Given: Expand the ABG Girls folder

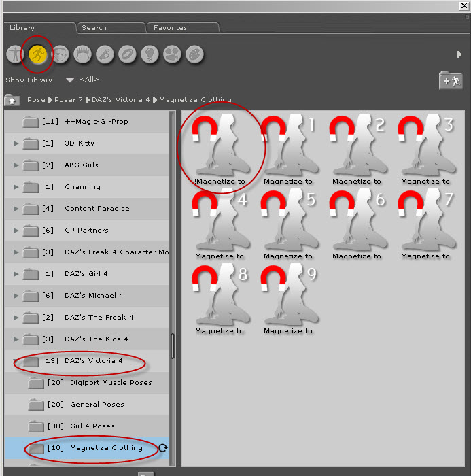Looking at the screenshot, I should (16, 165).
